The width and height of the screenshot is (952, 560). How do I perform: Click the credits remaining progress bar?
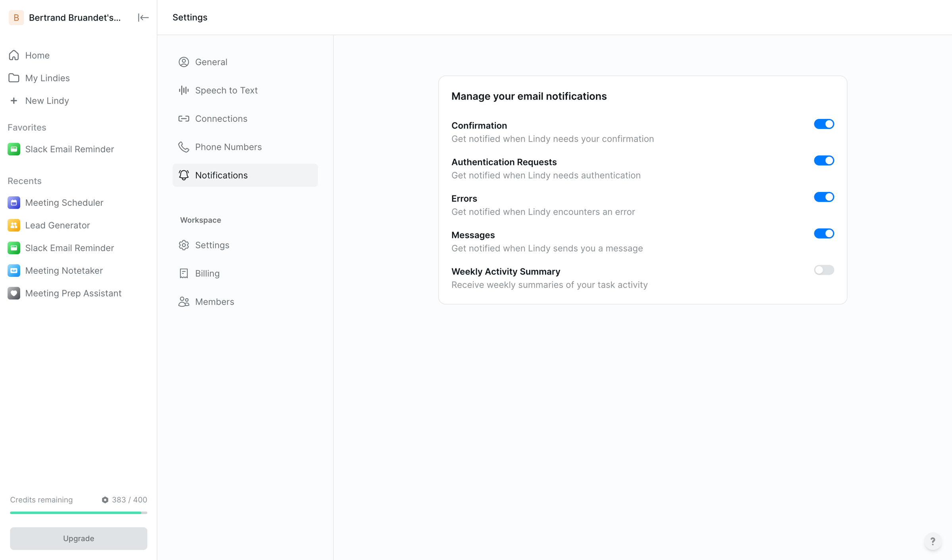click(79, 513)
